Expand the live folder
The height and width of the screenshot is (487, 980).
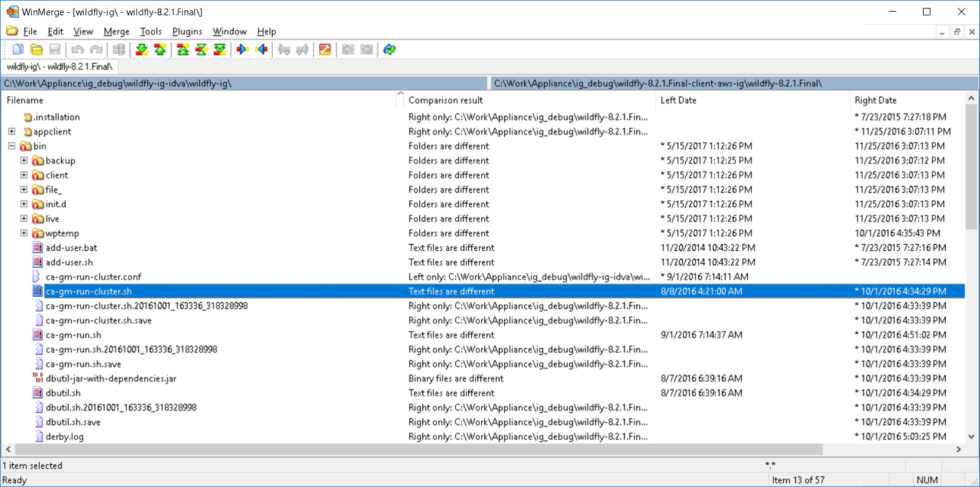tap(24, 218)
